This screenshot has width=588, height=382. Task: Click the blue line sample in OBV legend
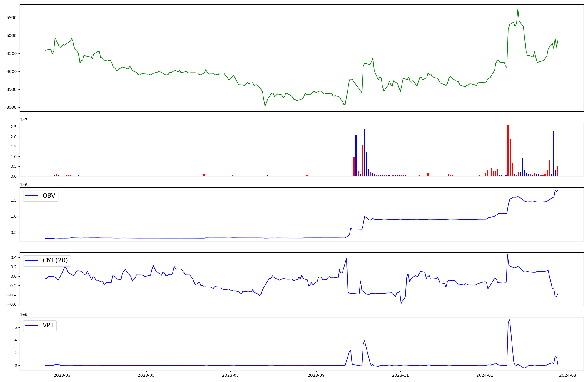tap(32, 196)
